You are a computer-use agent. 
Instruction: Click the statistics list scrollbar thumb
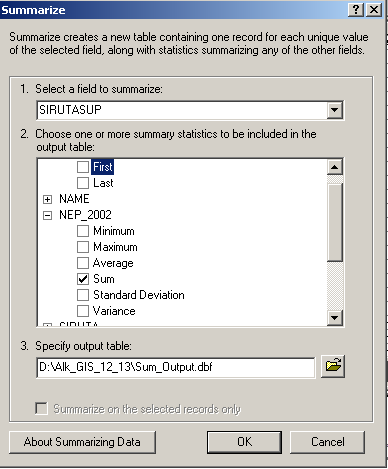pos(335,222)
